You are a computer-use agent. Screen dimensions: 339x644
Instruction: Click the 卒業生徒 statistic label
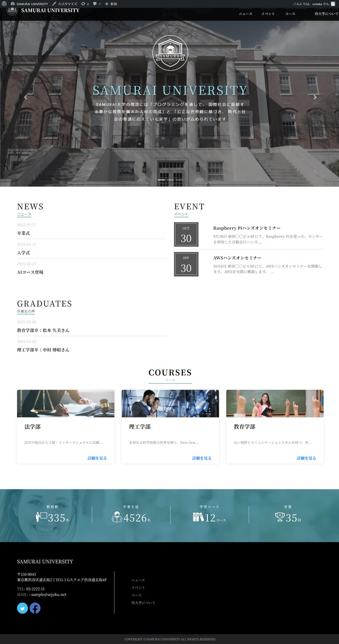131,506
